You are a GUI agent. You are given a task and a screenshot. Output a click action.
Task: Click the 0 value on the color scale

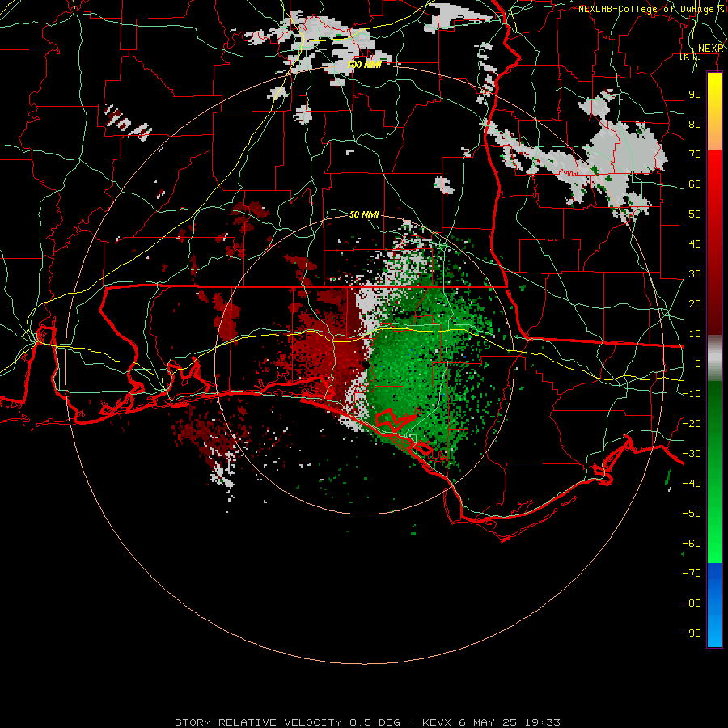(698, 363)
